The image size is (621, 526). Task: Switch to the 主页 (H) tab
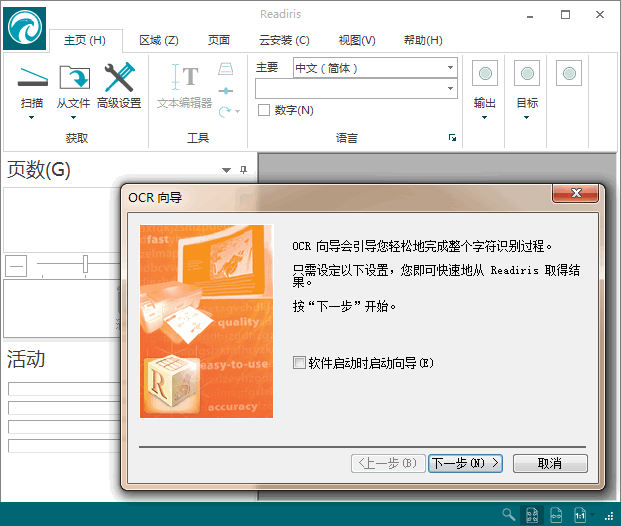pyautogui.click(x=85, y=40)
